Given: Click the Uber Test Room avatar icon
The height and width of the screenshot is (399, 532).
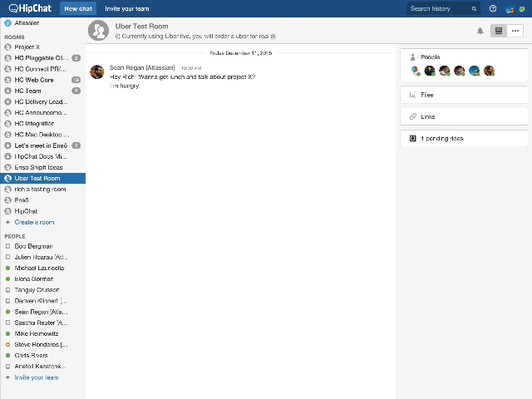Looking at the screenshot, I should [x=99, y=31].
